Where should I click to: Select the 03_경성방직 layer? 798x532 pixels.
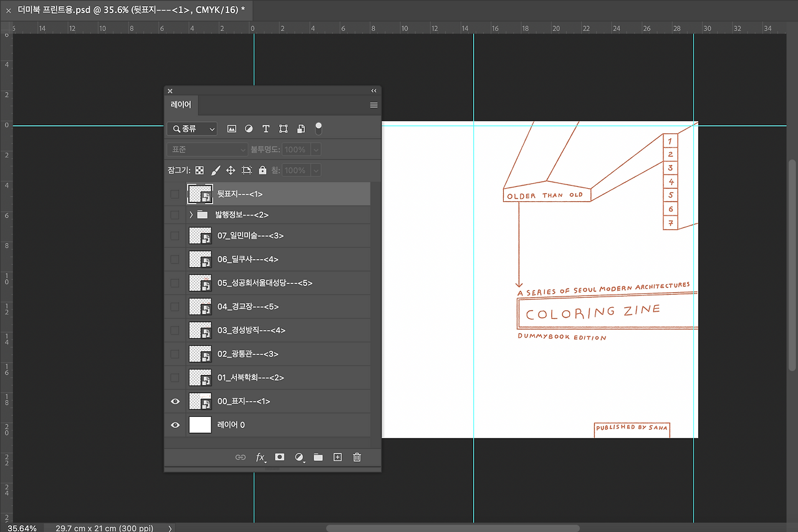point(251,331)
